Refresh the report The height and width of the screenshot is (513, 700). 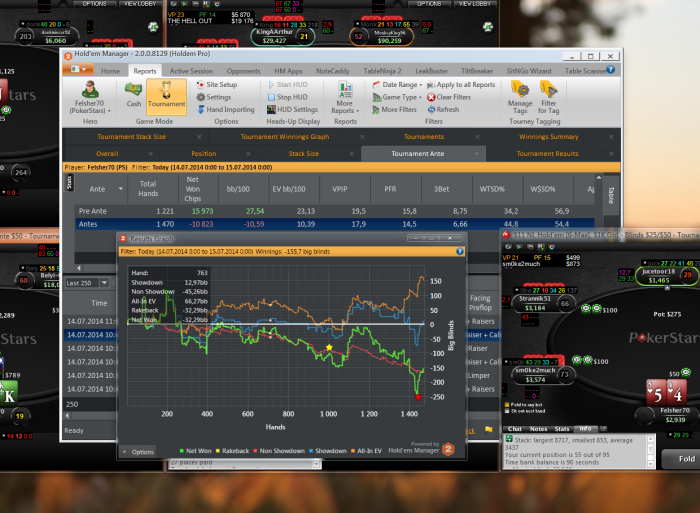tap(443, 109)
